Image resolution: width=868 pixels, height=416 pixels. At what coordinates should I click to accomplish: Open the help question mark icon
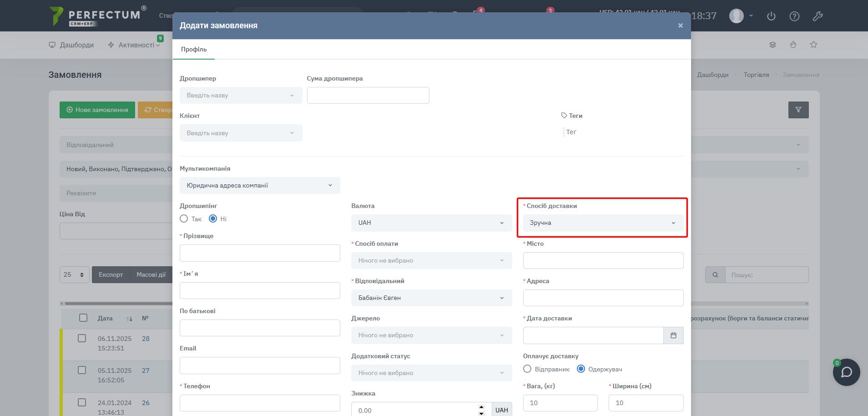pyautogui.click(x=794, y=16)
